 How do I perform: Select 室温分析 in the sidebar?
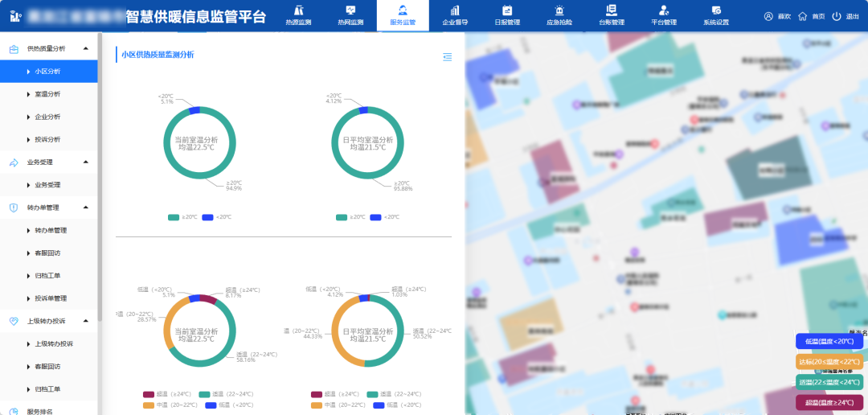47,94
